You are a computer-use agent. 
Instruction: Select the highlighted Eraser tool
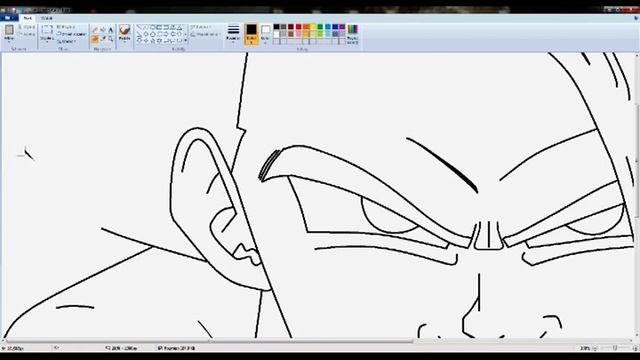[95, 39]
